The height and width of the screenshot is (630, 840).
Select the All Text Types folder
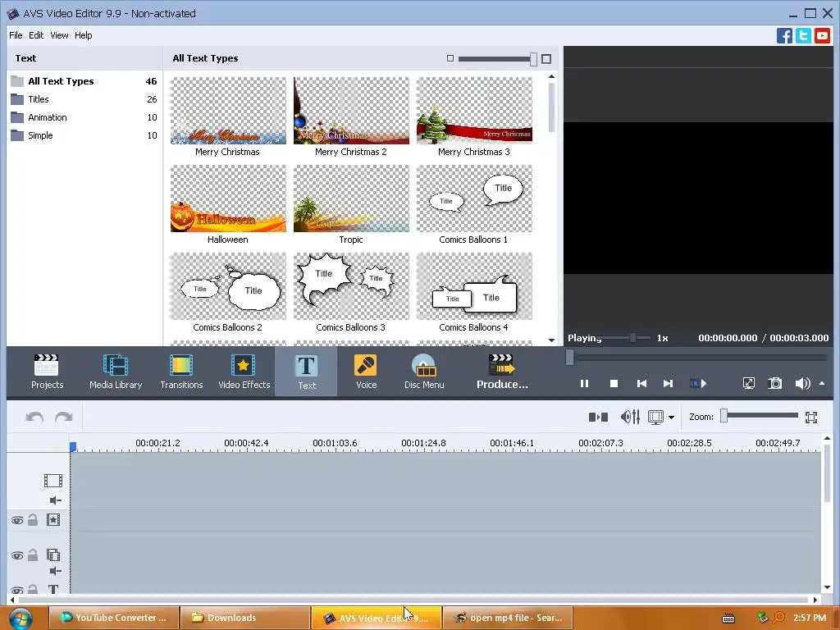point(84,81)
